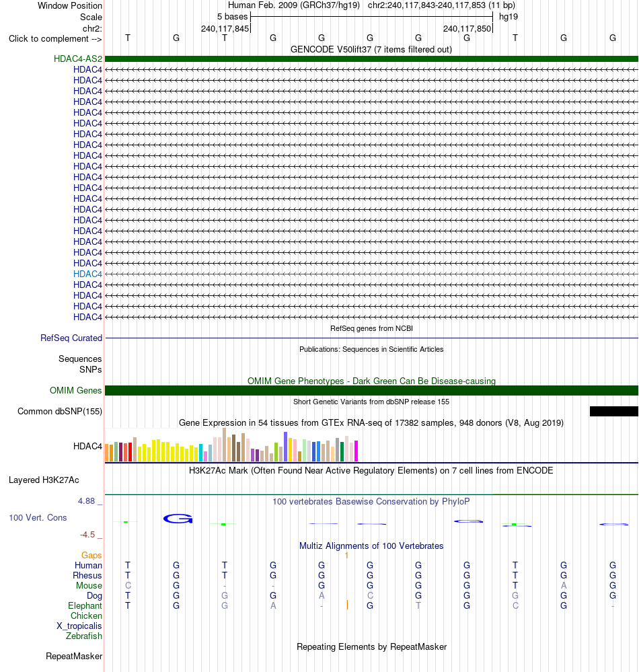Select the Elephant alignment row label
This screenshot has width=639, height=672.
click(85, 605)
